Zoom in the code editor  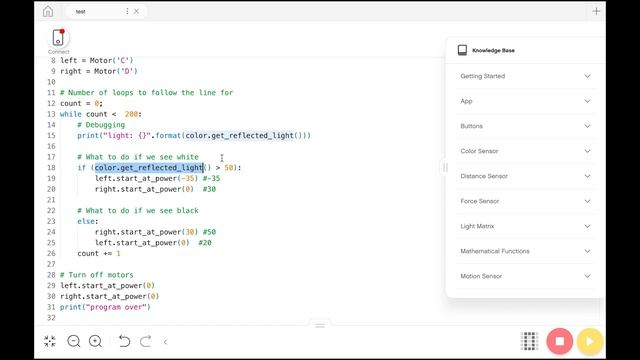(x=96, y=341)
